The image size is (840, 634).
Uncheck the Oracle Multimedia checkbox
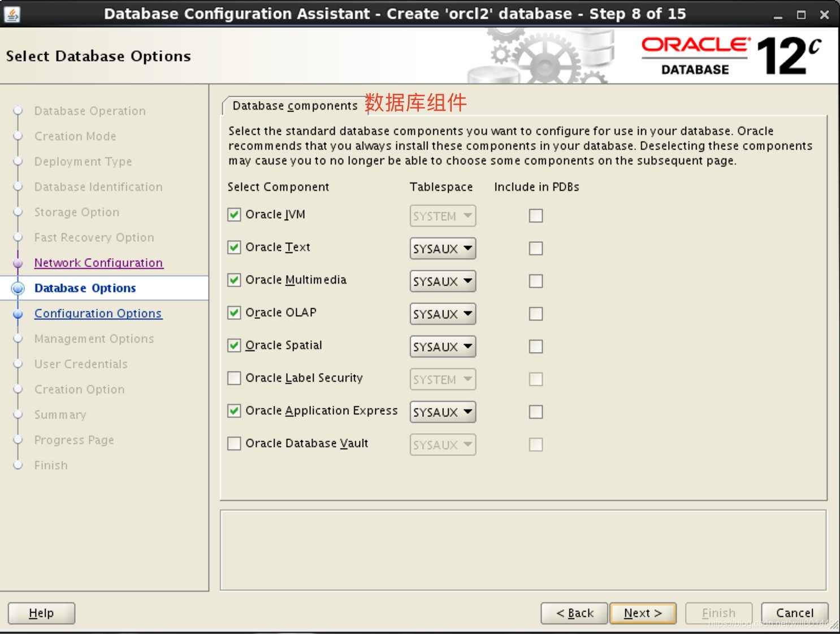[234, 280]
